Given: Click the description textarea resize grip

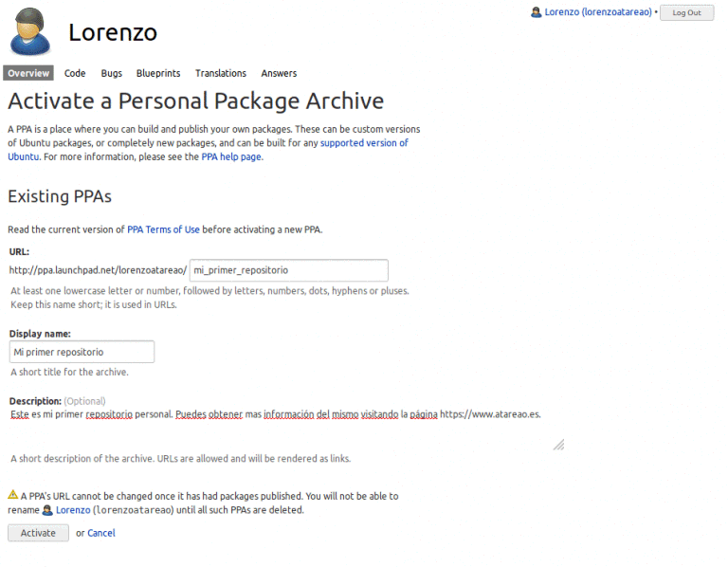Looking at the screenshot, I should pos(558,445).
